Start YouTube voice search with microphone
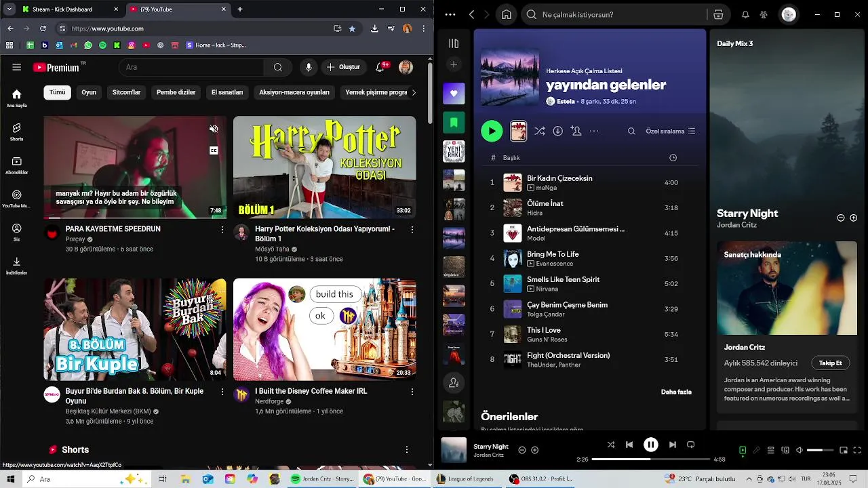868x488 pixels. coord(309,67)
